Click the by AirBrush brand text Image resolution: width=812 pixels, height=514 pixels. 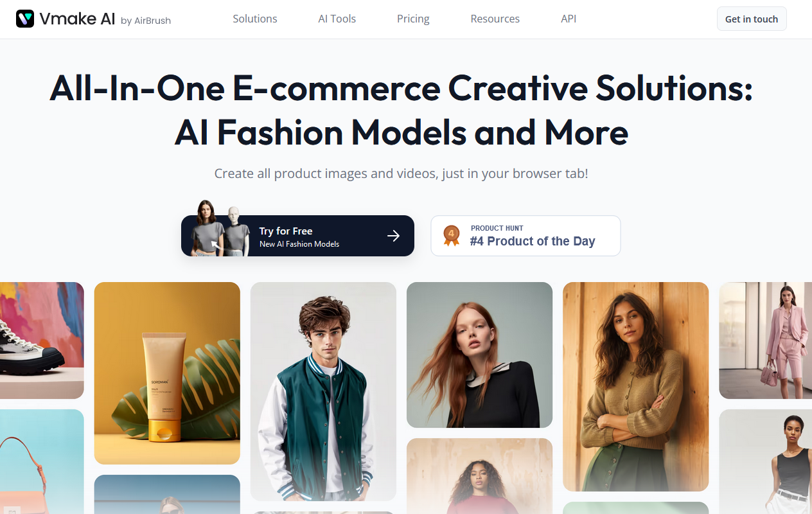pos(146,21)
